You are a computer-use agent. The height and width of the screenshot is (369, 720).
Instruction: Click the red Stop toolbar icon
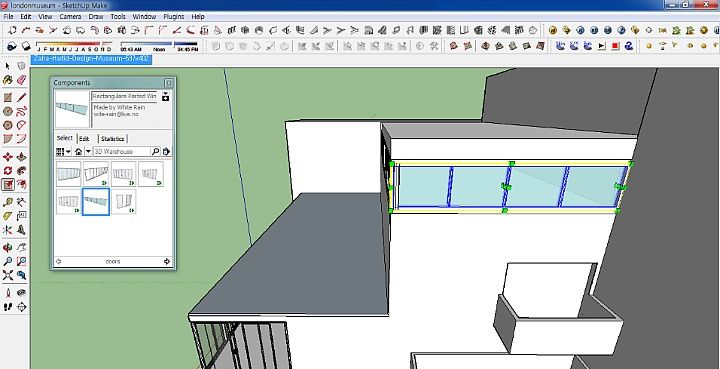(615, 46)
